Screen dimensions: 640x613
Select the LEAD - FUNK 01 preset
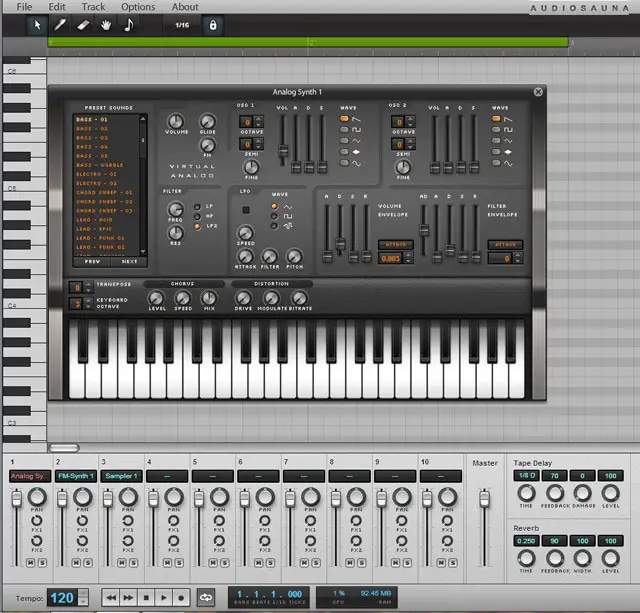[100, 238]
